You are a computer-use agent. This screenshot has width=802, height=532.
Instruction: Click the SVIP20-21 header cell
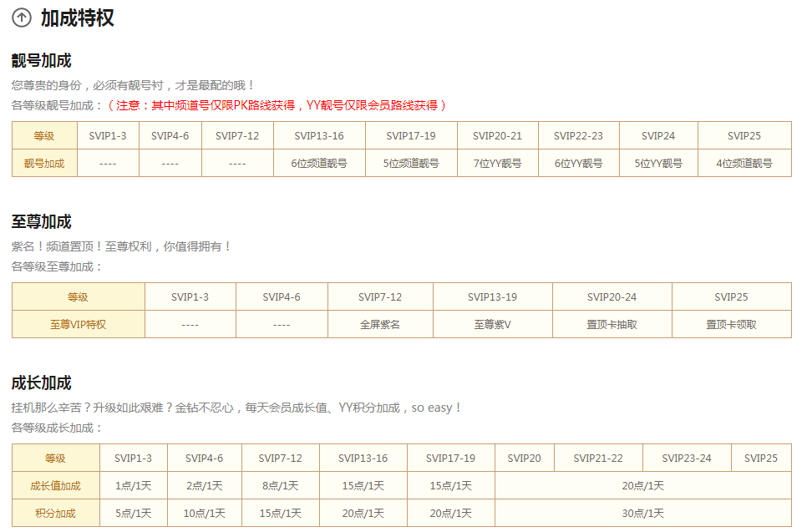coord(497,135)
